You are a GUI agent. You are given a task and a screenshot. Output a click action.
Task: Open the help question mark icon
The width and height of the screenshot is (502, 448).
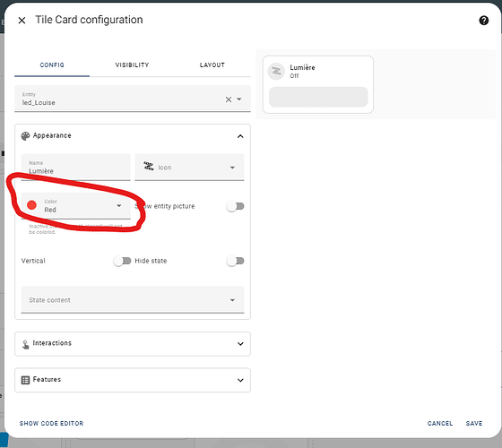click(483, 21)
